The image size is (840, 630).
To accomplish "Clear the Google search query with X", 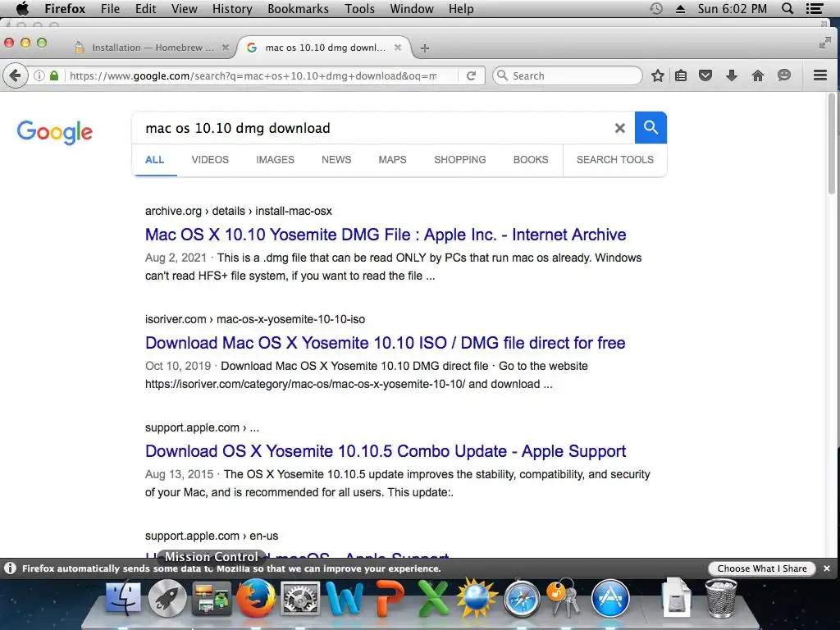I will (620, 128).
